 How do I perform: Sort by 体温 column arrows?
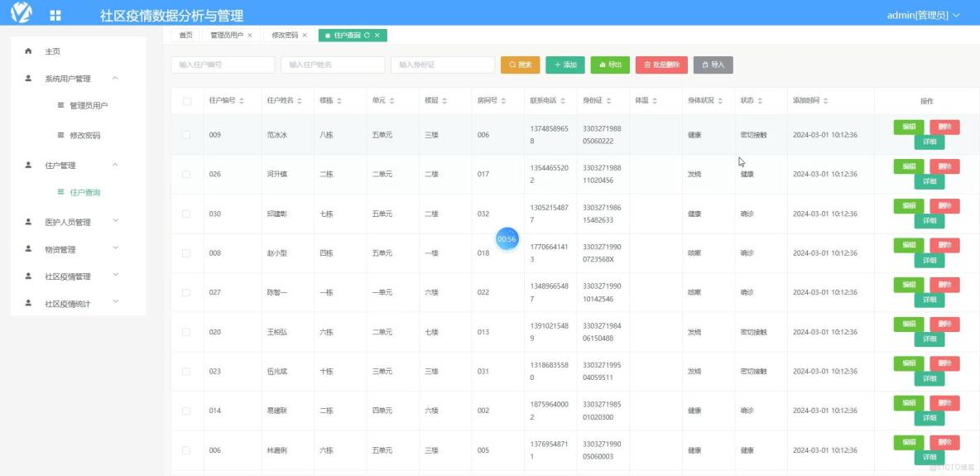point(655,101)
